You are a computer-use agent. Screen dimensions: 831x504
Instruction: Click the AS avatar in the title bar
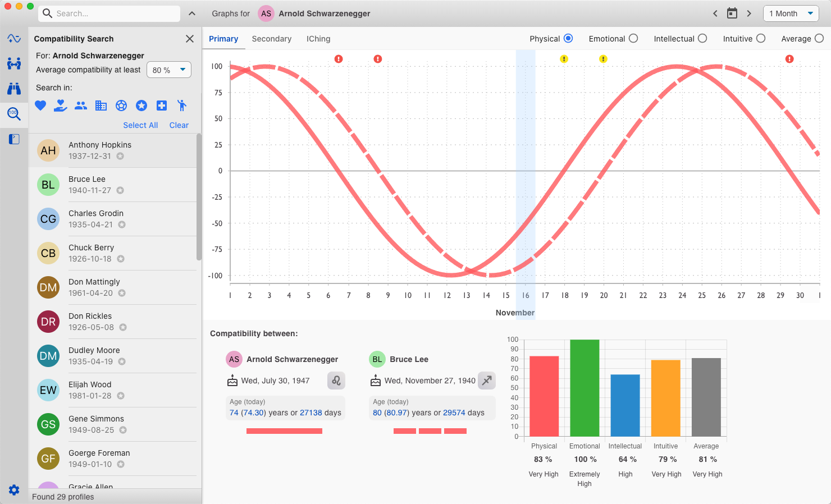[x=266, y=13]
